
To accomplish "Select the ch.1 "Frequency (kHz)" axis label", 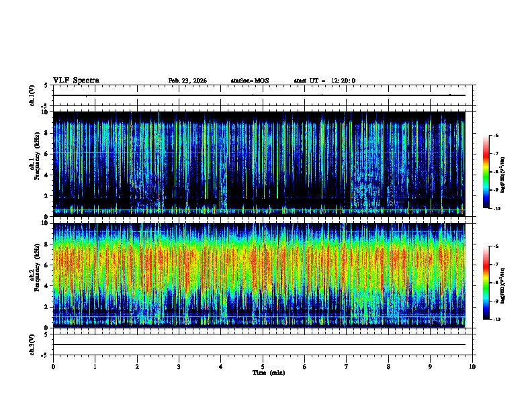I will [38, 156].
